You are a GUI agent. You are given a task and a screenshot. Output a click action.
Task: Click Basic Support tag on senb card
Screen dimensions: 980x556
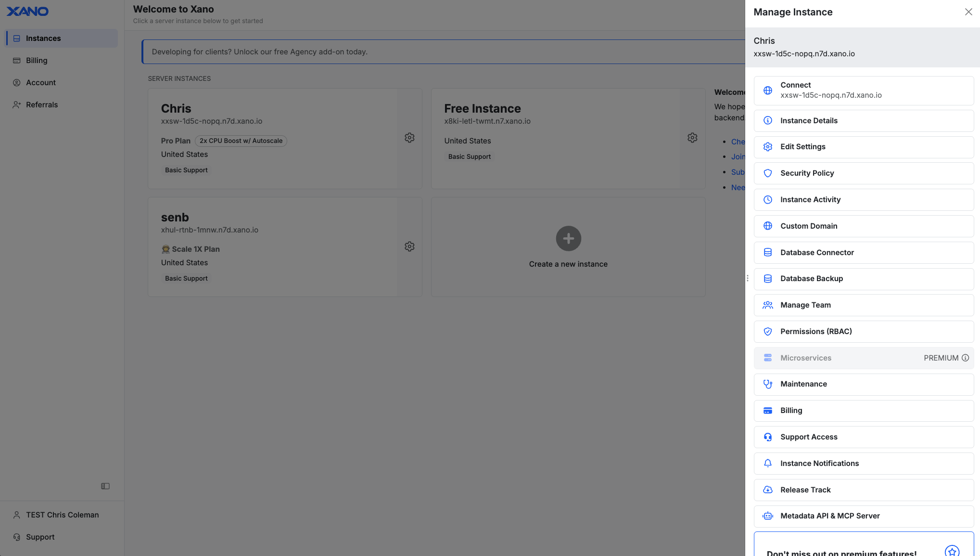(186, 279)
